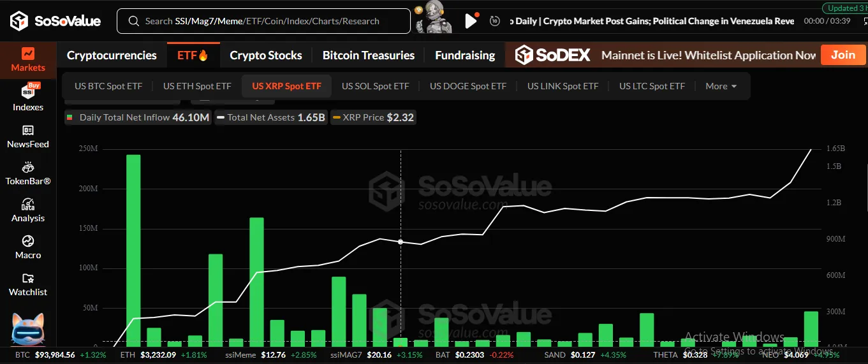This screenshot has width=868, height=364.
Task: Open the Mainnet is Live banner text
Action: (709, 55)
